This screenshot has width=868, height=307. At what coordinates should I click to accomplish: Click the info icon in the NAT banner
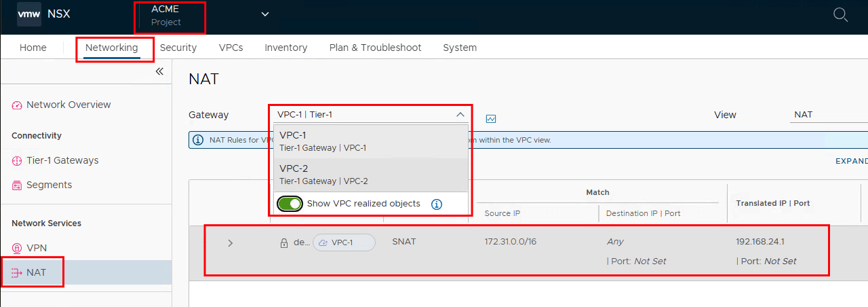click(x=198, y=140)
